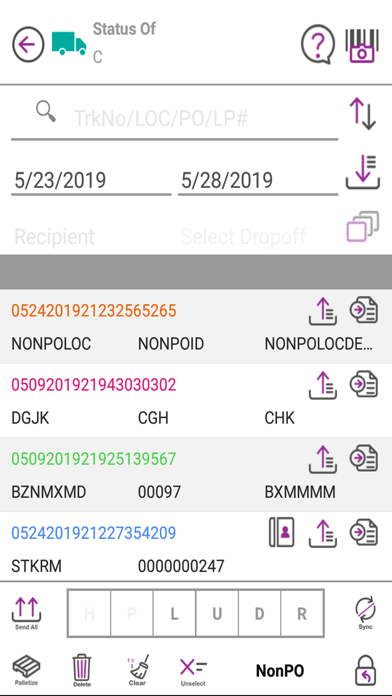Toggle the L status filter
The image size is (392, 696).
(x=174, y=614)
